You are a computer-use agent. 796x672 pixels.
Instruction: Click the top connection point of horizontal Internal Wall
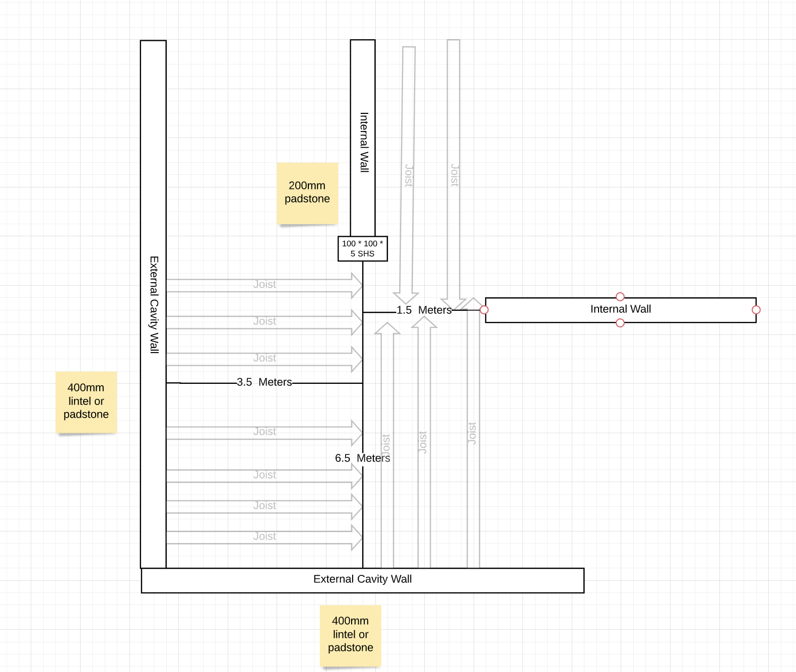[620, 297]
